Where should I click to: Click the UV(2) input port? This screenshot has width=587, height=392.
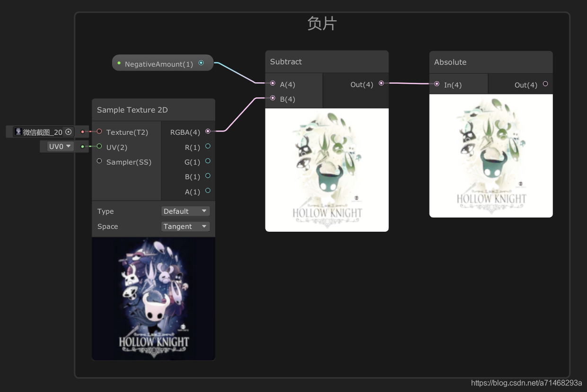99,147
